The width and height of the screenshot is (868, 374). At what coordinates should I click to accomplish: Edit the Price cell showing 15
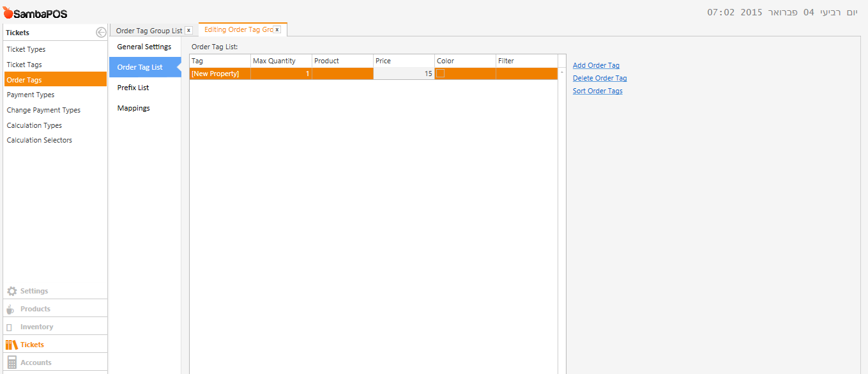tap(404, 74)
